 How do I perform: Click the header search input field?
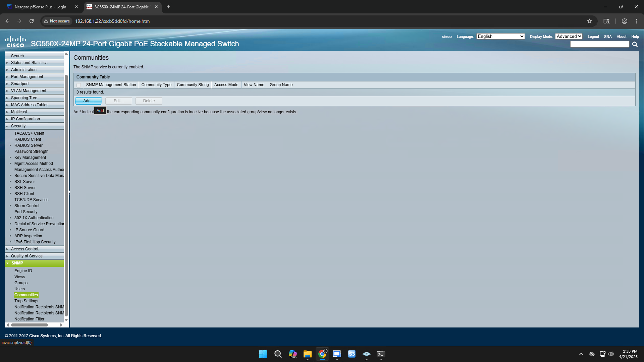[599, 44]
